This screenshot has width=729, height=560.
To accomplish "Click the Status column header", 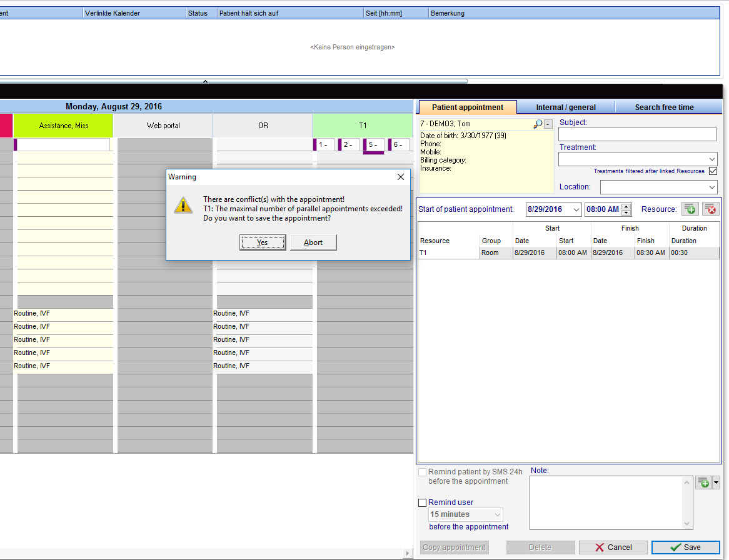I will [x=201, y=13].
